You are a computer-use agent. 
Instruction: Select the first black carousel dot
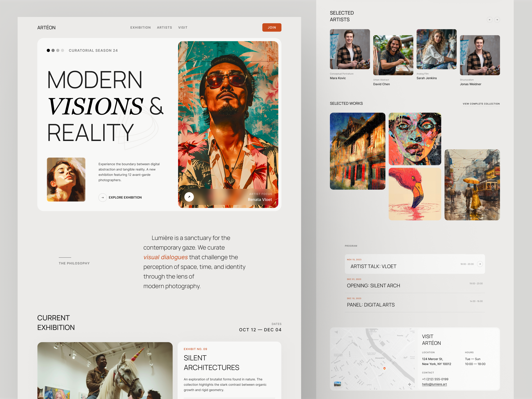pyautogui.click(x=48, y=51)
